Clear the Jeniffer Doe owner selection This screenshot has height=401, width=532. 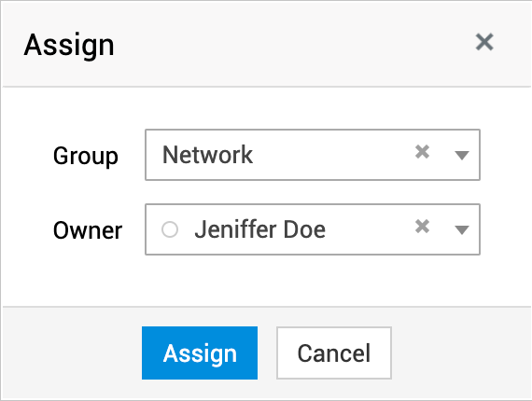(423, 227)
